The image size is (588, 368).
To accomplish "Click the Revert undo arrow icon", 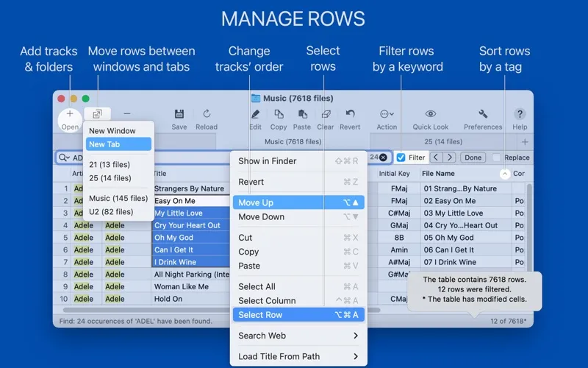I will click(x=350, y=114).
